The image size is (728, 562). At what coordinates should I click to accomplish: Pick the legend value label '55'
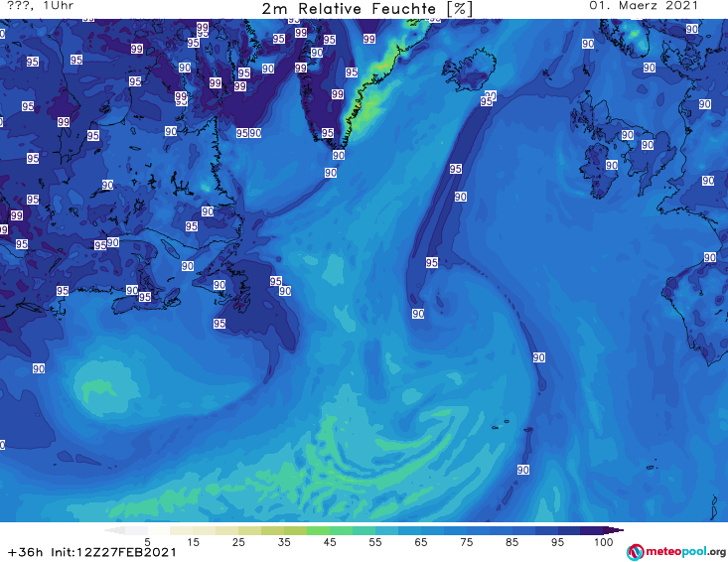pos(375,542)
